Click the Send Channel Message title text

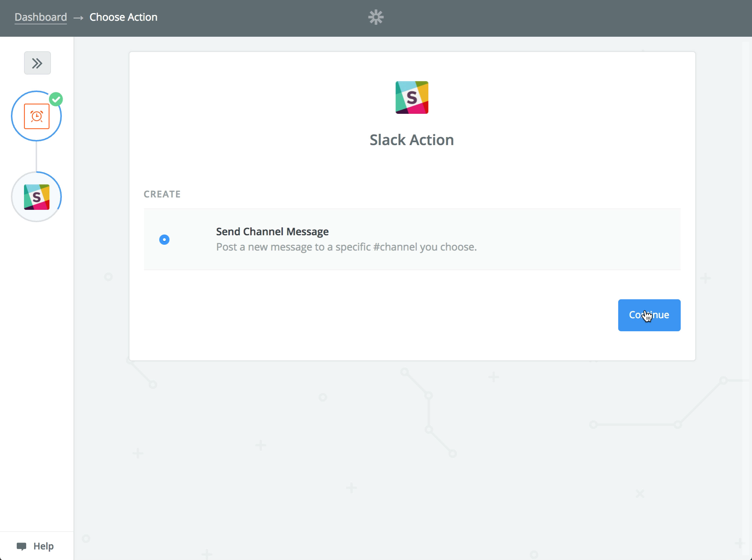pyautogui.click(x=272, y=232)
